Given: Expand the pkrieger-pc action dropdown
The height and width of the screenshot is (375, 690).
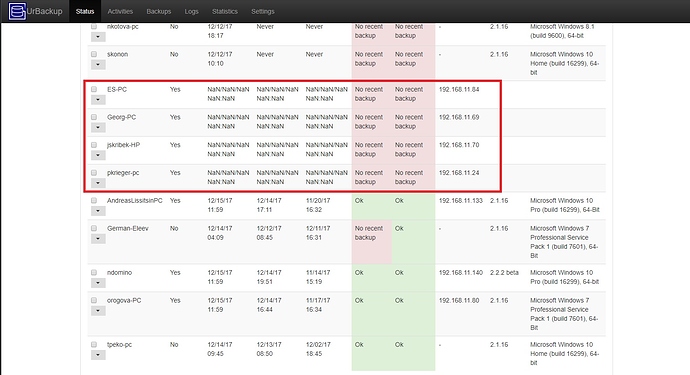Looking at the screenshot, I should (x=98, y=183).
